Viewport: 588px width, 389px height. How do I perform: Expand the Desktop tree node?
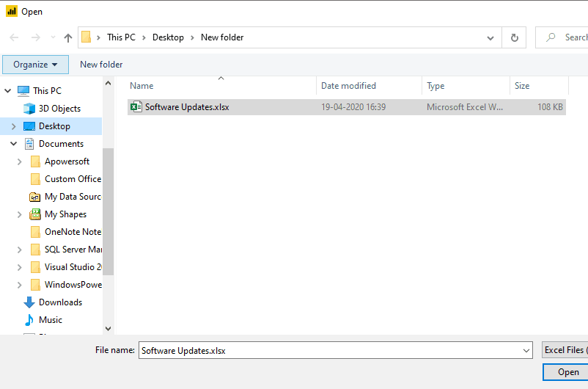click(13, 126)
